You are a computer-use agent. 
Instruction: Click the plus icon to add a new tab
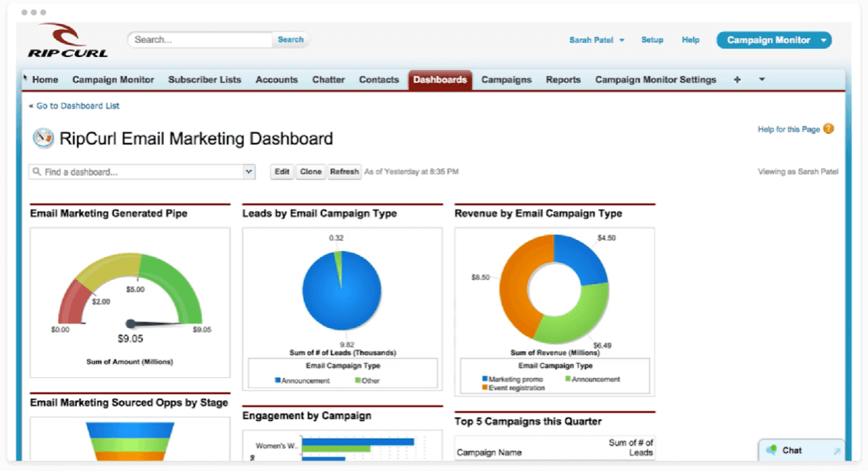(x=736, y=79)
